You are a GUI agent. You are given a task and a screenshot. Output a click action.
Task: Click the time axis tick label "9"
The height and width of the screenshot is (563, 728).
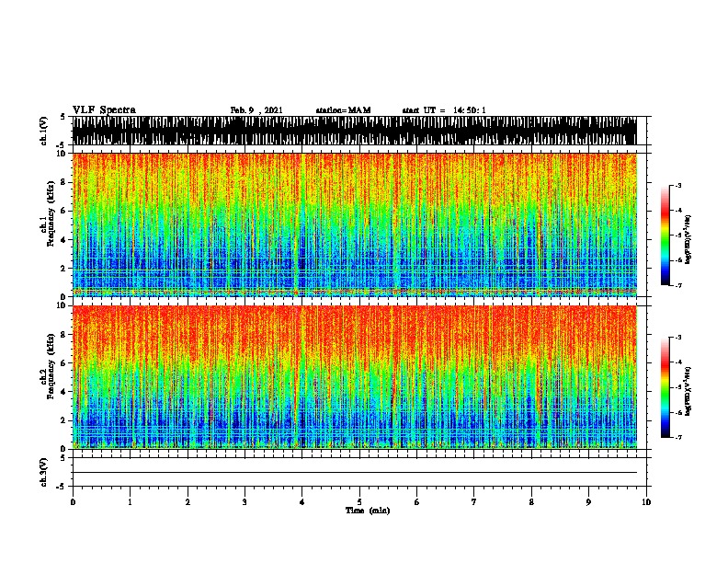pyautogui.click(x=588, y=502)
